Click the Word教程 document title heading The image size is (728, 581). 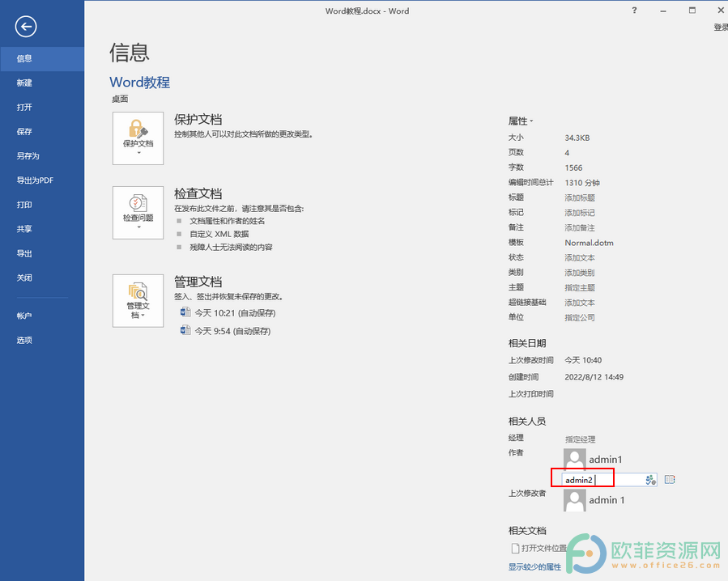(140, 83)
